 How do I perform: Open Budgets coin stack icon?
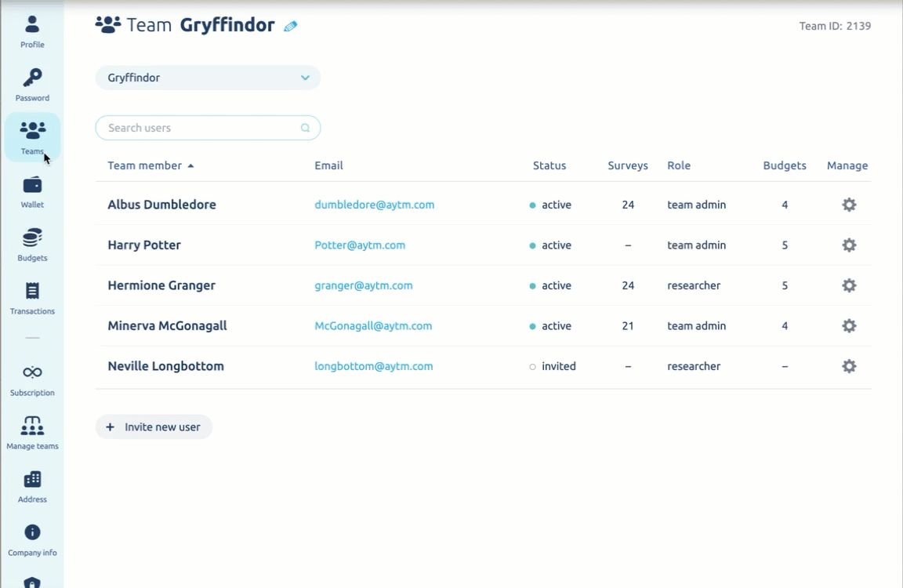32,238
